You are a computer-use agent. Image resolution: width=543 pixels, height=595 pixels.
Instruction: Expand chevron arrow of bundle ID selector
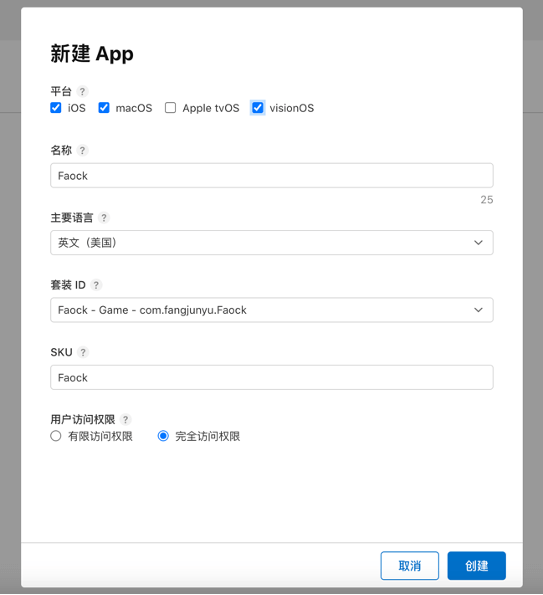[478, 310]
